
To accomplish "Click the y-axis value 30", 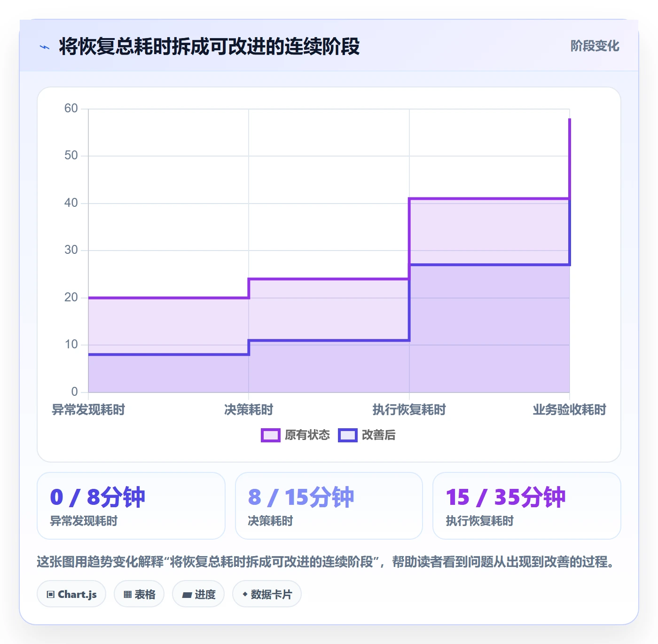I will 71,250.
